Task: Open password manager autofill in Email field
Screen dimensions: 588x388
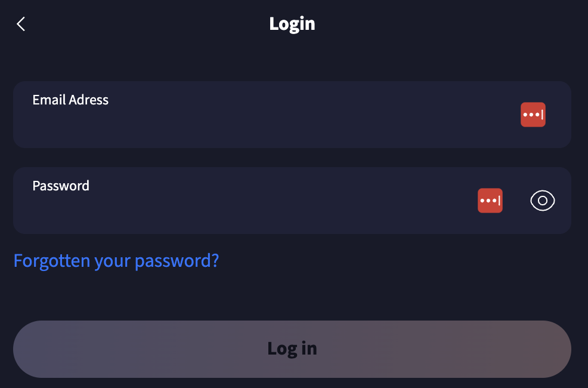Action: (533, 115)
